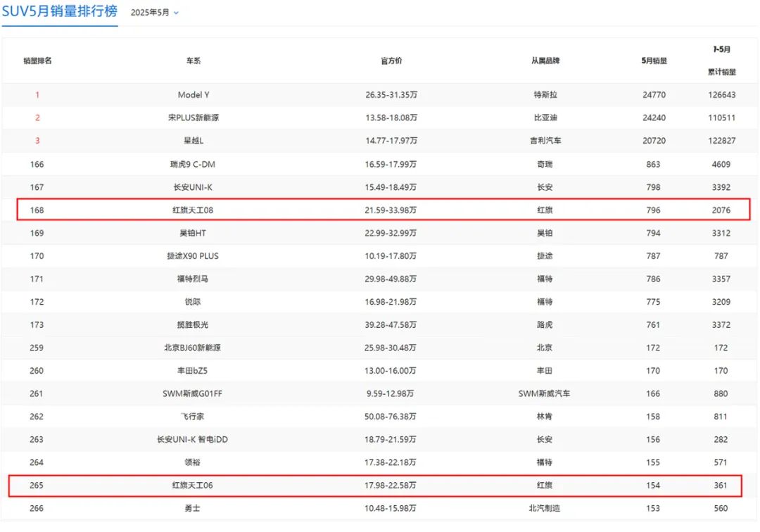Image resolution: width=760 pixels, height=532 pixels.
Task: Click the price 26.35-31.35万
Action: coord(391,95)
